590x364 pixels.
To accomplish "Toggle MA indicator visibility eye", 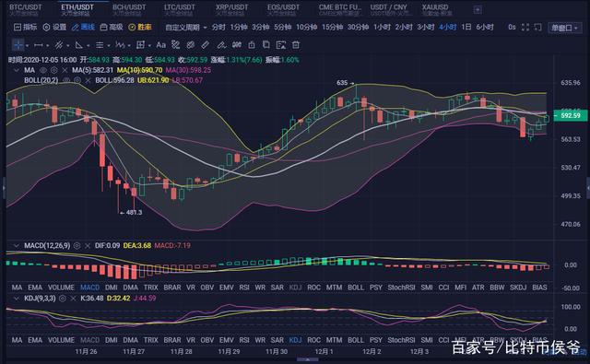I will [x=43, y=70].
